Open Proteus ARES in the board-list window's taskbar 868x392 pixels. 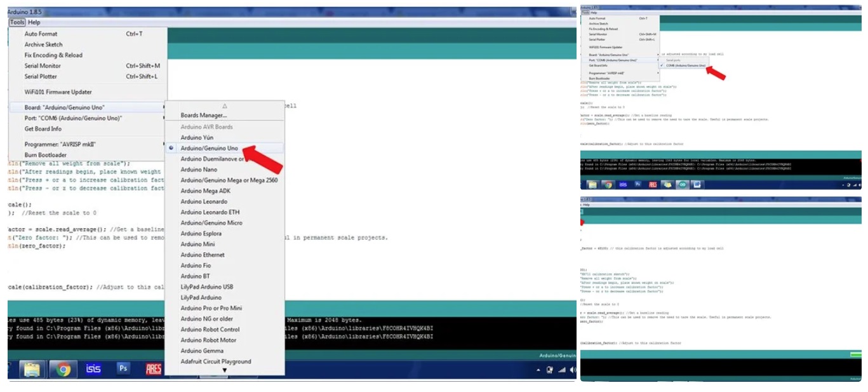tap(154, 369)
